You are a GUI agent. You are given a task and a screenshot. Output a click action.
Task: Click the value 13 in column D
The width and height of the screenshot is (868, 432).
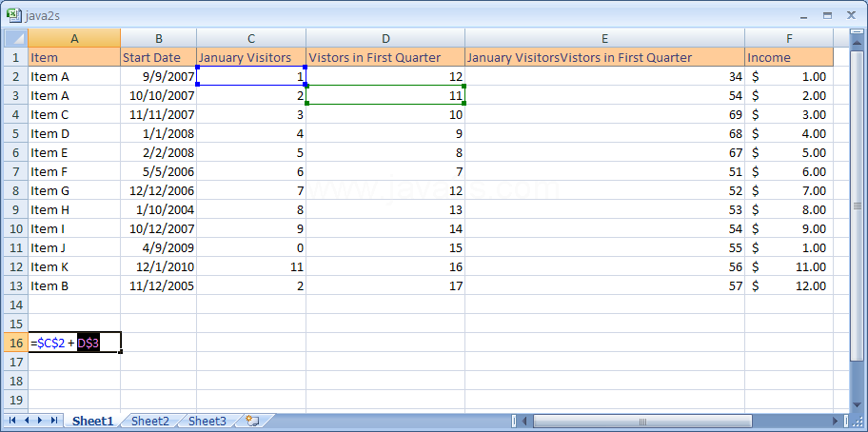(385, 209)
